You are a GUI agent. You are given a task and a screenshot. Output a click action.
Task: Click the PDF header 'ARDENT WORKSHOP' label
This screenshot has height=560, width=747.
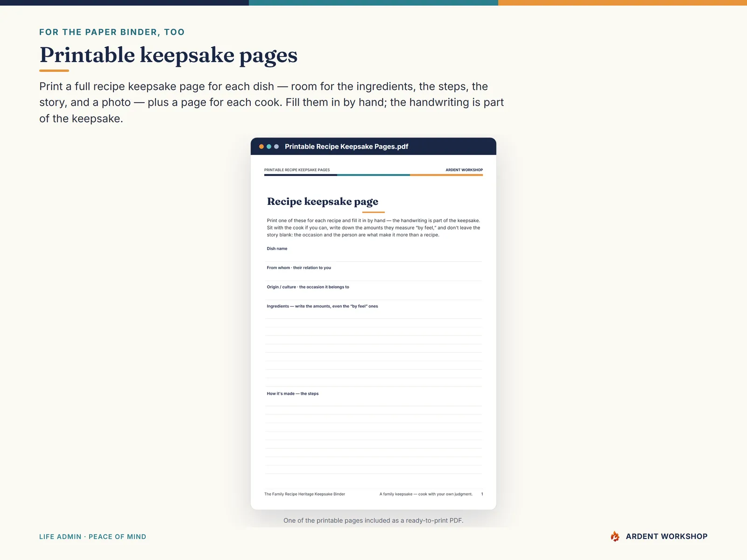tap(464, 170)
